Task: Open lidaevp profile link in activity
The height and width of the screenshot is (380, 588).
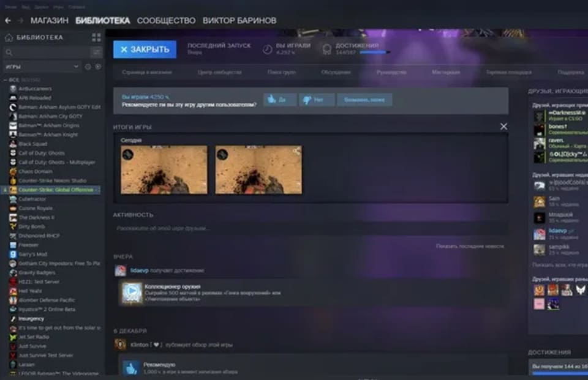Action: (140, 270)
